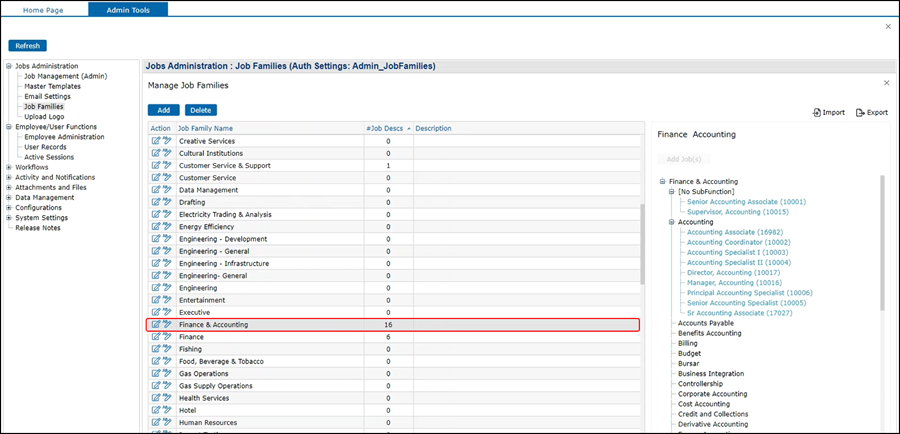Open Senior Accounting Associate (10001) job link
Screen dimensions: 900x434
pyautogui.click(x=746, y=202)
